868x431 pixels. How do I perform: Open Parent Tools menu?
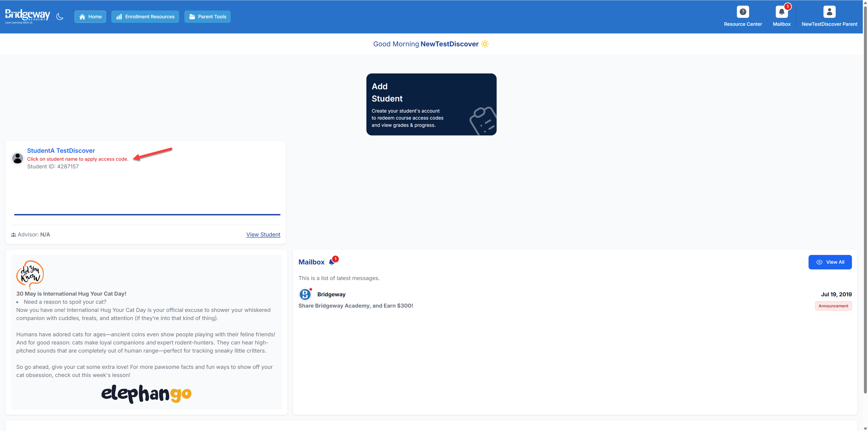pyautogui.click(x=207, y=16)
